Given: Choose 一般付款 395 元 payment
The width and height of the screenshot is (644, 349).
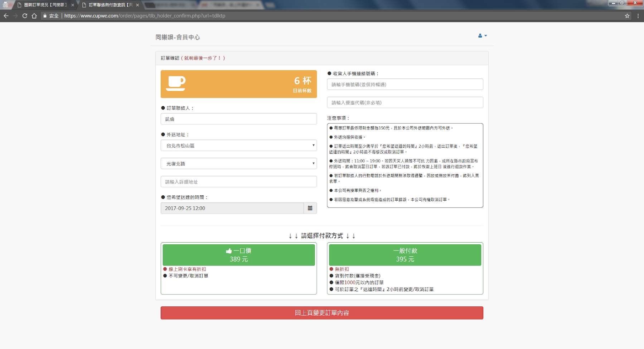Looking at the screenshot, I should click(x=405, y=255).
